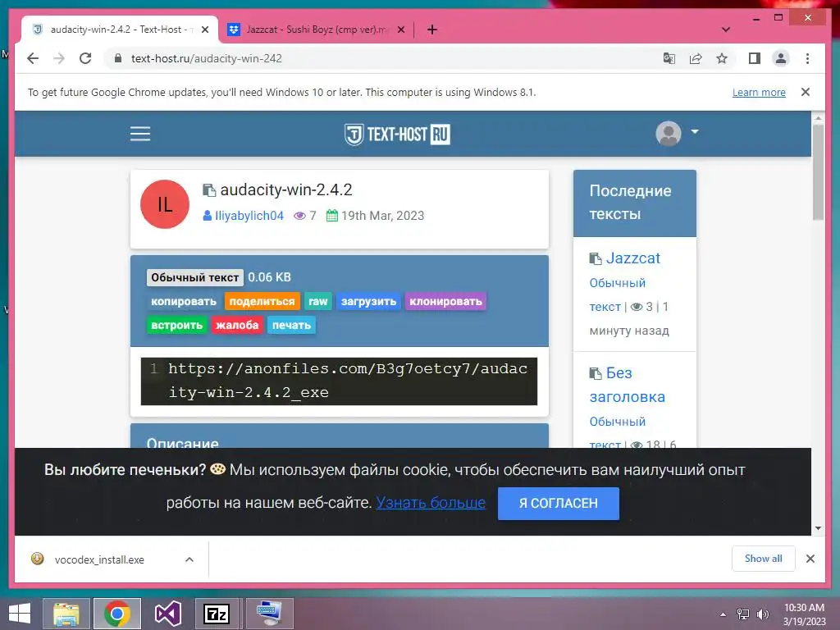
Task: Open the Jazzcat recent text link
Action: pyautogui.click(x=632, y=258)
